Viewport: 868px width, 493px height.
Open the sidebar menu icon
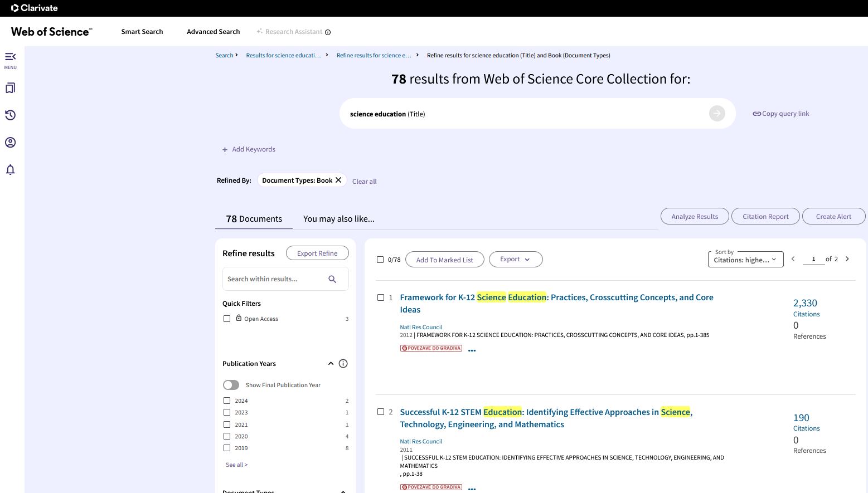[10, 57]
